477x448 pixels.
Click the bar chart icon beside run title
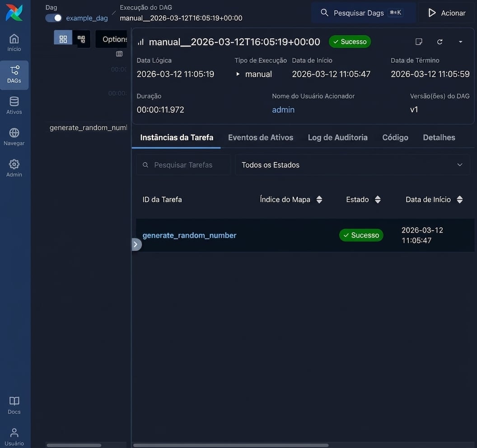click(140, 42)
